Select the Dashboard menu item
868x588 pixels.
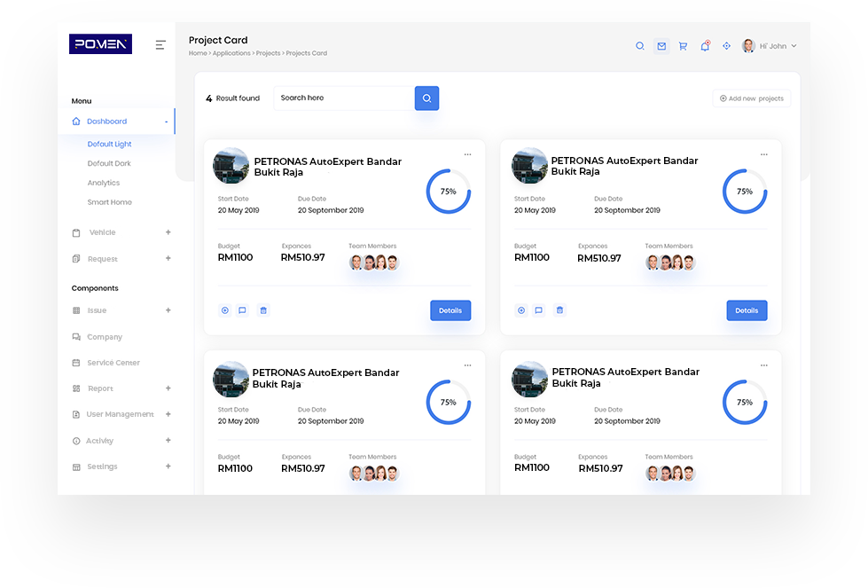pyautogui.click(x=116, y=122)
